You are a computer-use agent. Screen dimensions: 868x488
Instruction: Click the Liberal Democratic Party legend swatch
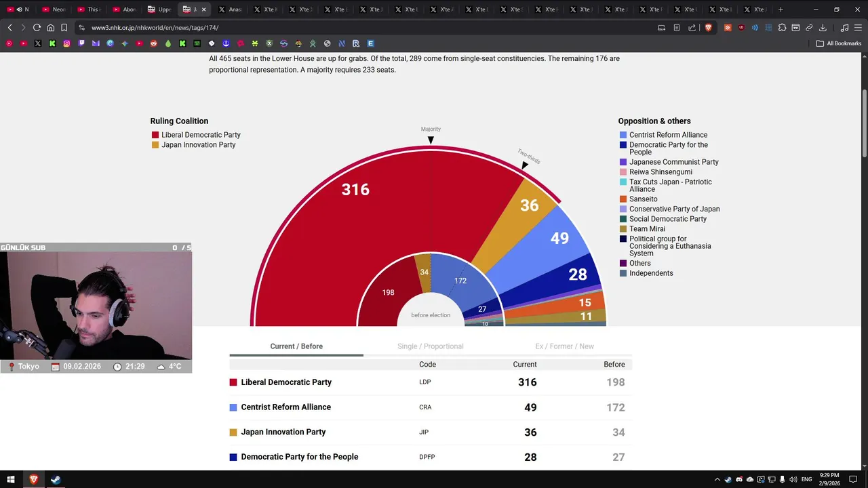click(x=155, y=135)
